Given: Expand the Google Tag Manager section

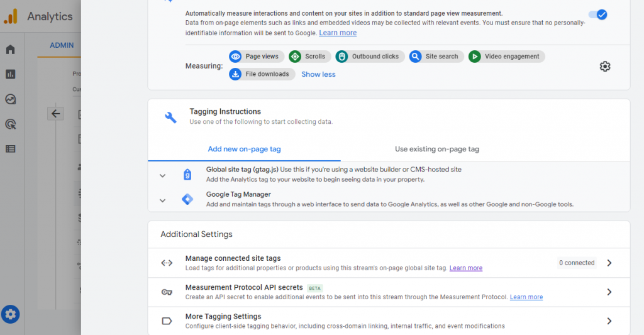Looking at the screenshot, I should point(162,200).
